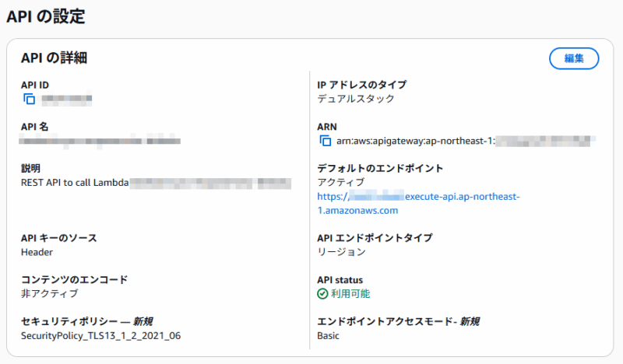Click the 説明 label

30,168
